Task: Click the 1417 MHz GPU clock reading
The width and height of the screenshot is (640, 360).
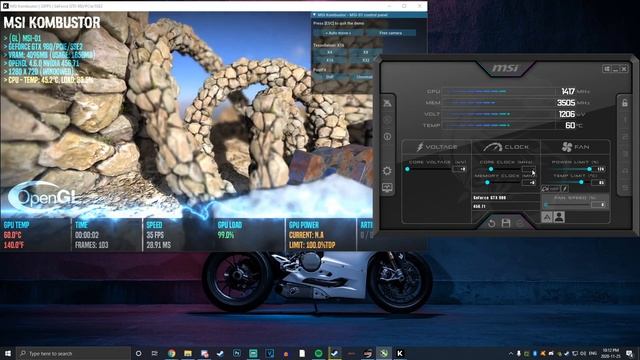Action: 568,91
